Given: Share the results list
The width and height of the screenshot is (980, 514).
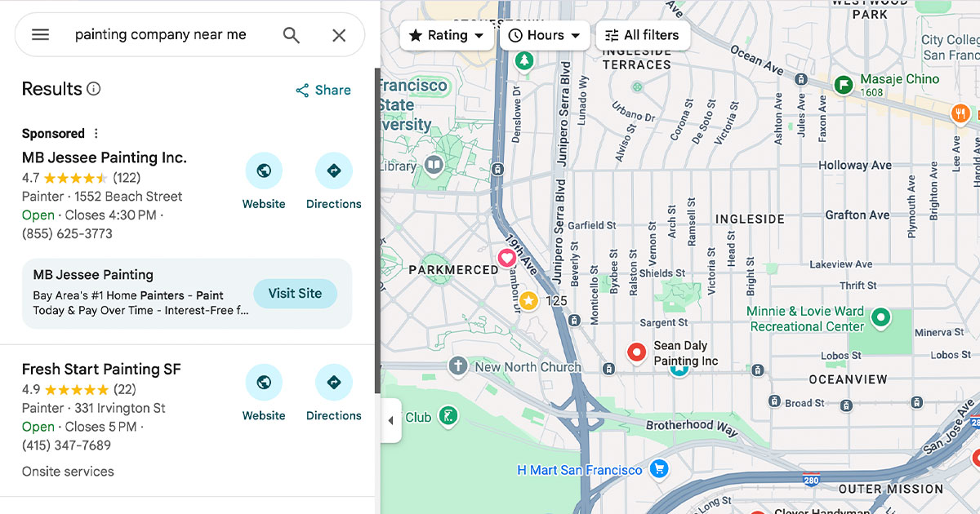Looking at the screenshot, I should coord(323,91).
